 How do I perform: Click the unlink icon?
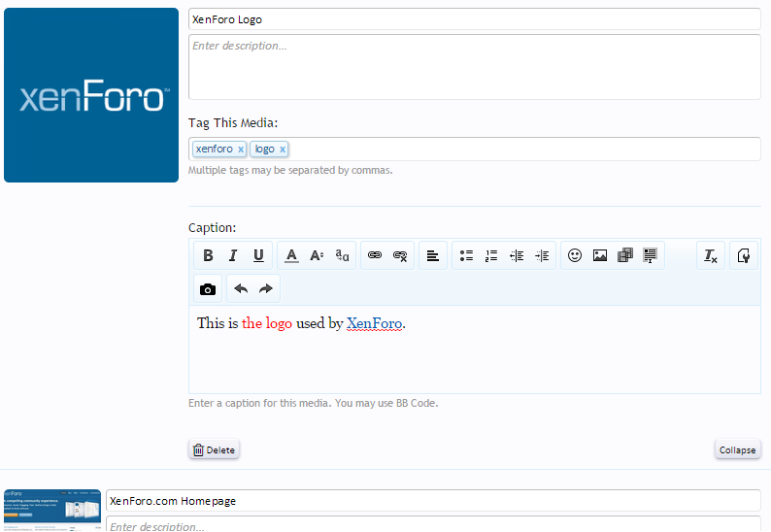[x=400, y=256]
